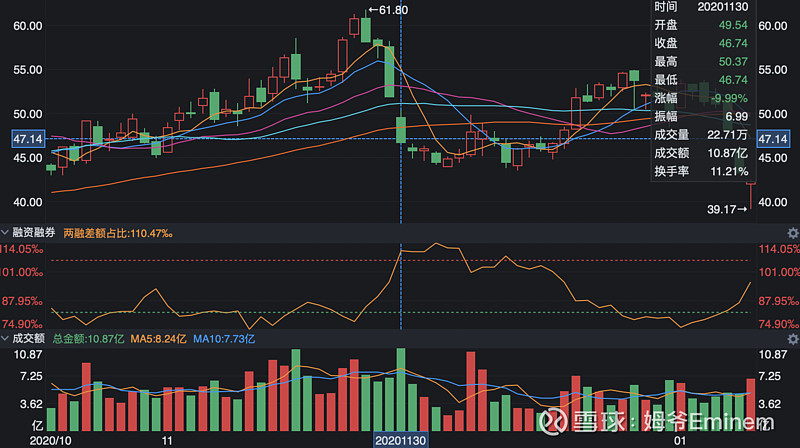The width and height of the screenshot is (800, 448).
Task: Click the 61.80 peak price marker
Action: [389, 10]
